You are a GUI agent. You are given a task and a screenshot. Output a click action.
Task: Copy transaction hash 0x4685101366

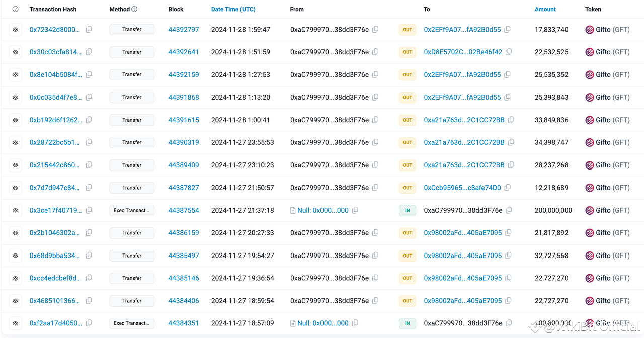[x=89, y=301]
